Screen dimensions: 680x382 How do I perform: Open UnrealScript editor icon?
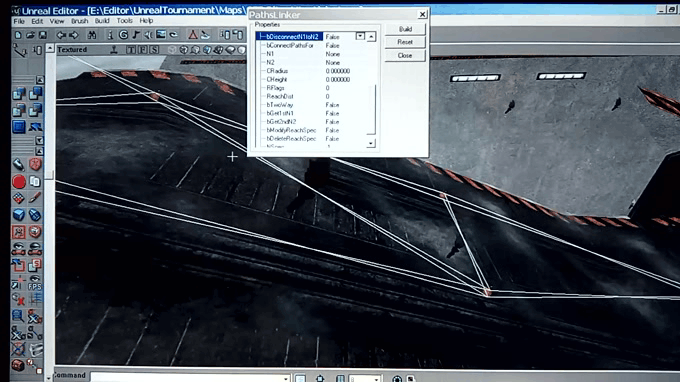pyautogui.click(x=205, y=35)
